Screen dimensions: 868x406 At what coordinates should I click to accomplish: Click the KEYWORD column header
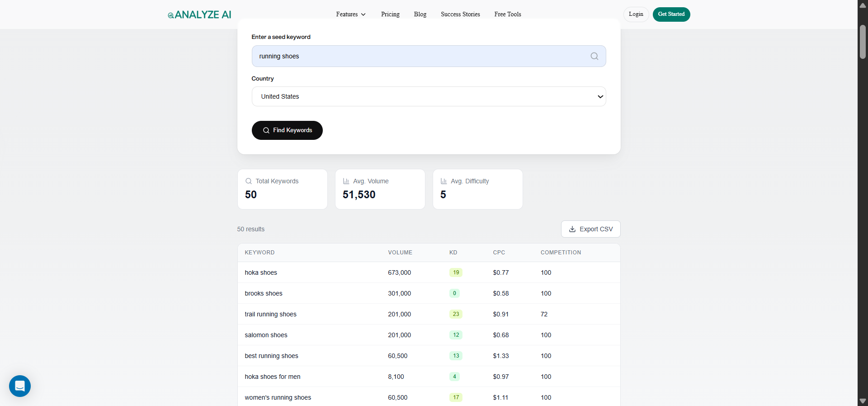coord(259,253)
